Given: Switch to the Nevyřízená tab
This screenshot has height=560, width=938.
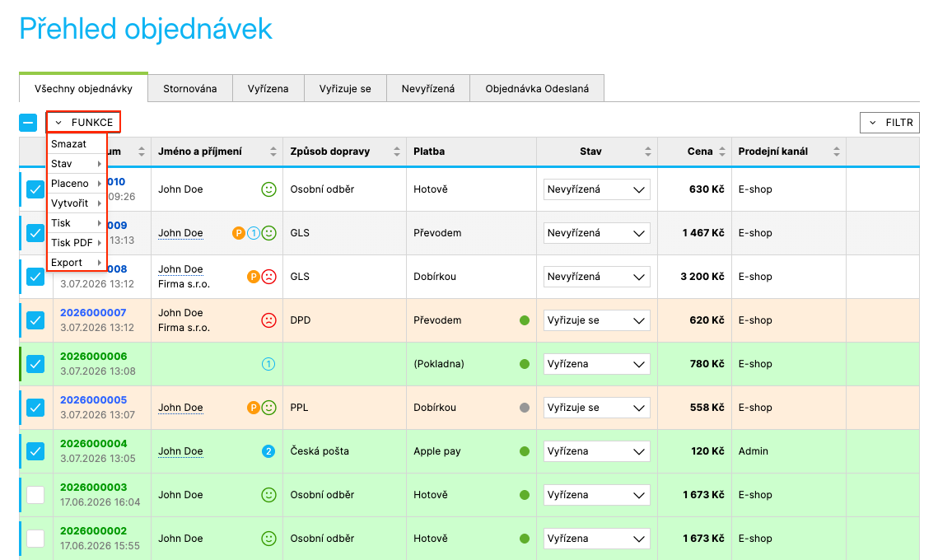Looking at the screenshot, I should tap(428, 89).
